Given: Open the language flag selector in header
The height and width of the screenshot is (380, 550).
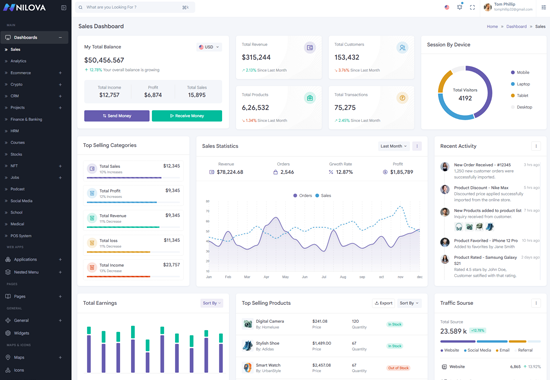Looking at the screenshot, I should click(x=447, y=7).
